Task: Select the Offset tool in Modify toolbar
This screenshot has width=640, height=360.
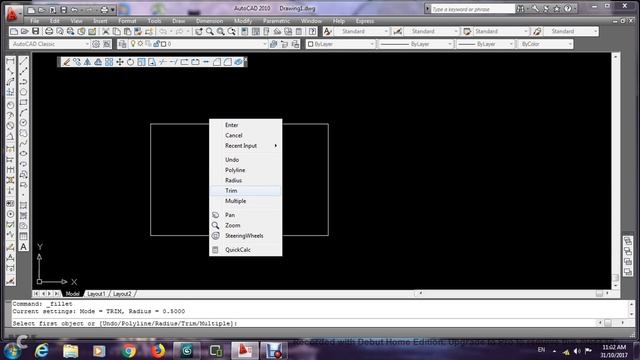Action: point(98,62)
